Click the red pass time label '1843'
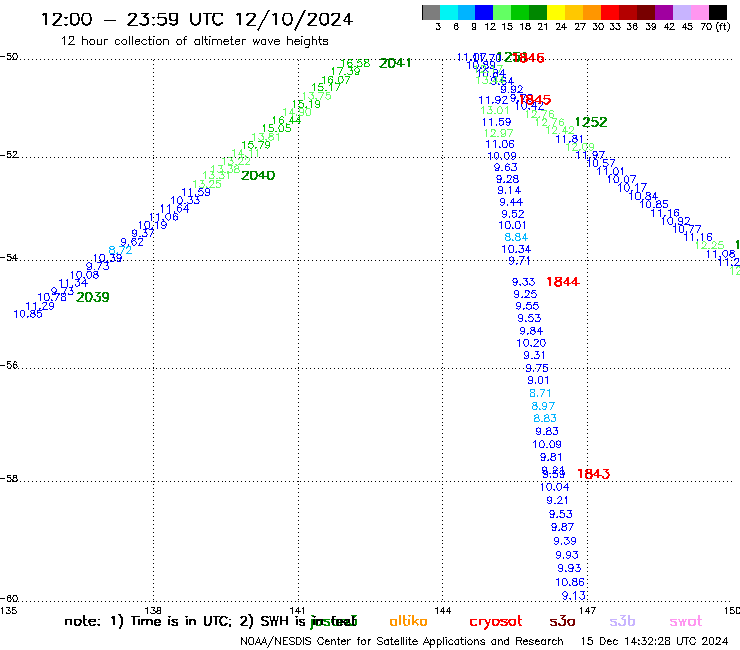 coord(593,473)
